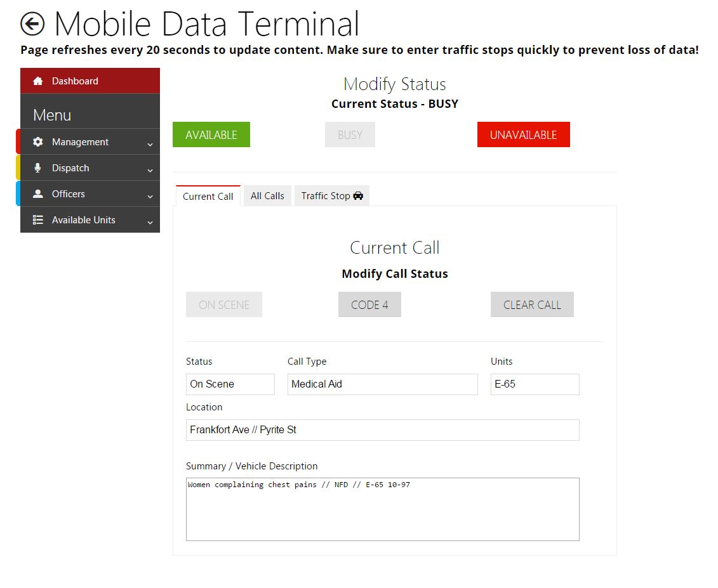The height and width of the screenshot is (588, 718).
Task: Click the Available Units list icon
Action: [38, 220]
